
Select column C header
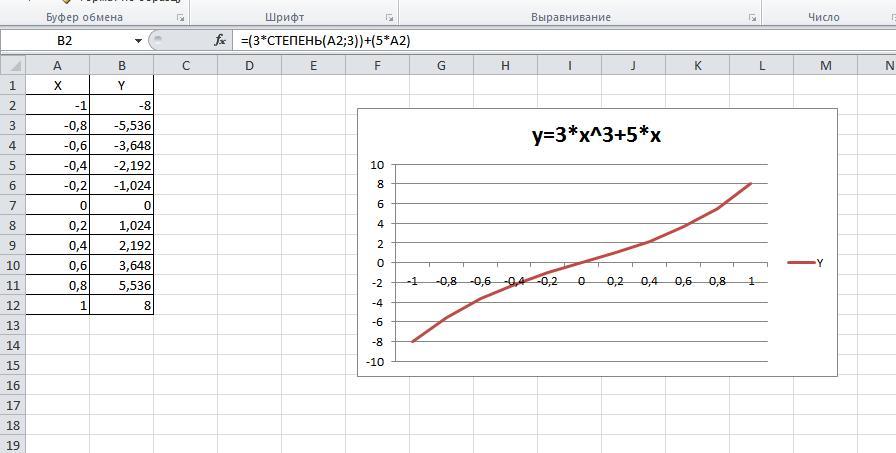[x=185, y=66]
